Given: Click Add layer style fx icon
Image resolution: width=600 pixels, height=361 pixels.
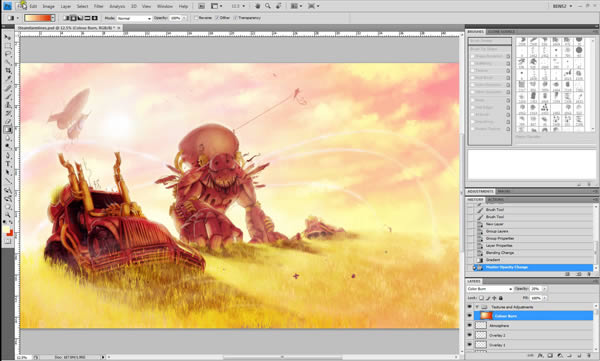Looking at the screenshot, I should pyautogui.click(x=541, y=356).
